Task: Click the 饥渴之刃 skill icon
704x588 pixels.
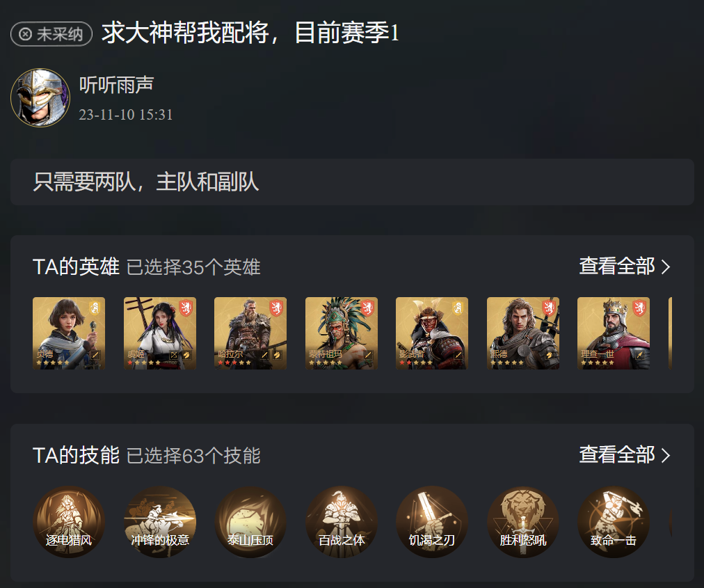Action: pos(432,522)
